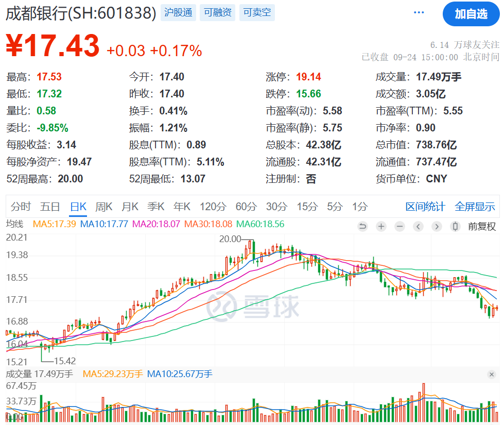Zoom out the K-line chart with minus icon
Viewport: 504px width, 425px height.
click(x=399, y=226)
